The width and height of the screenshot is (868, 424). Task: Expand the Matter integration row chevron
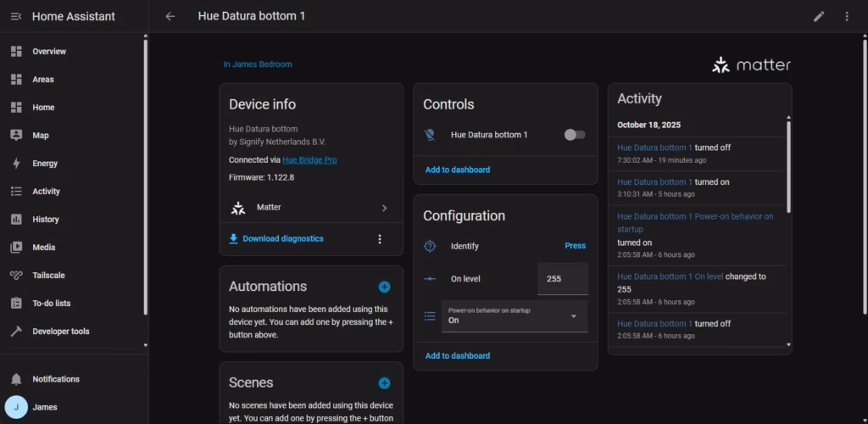(384, 208)
